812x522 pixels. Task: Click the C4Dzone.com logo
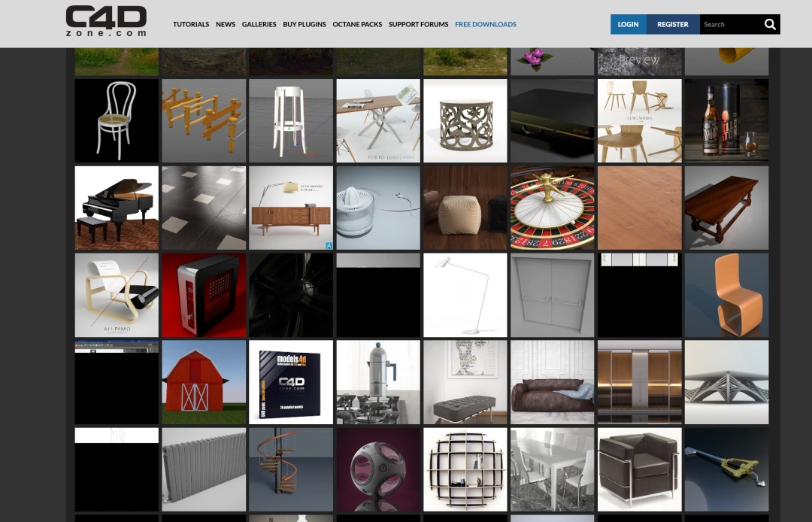106,21
